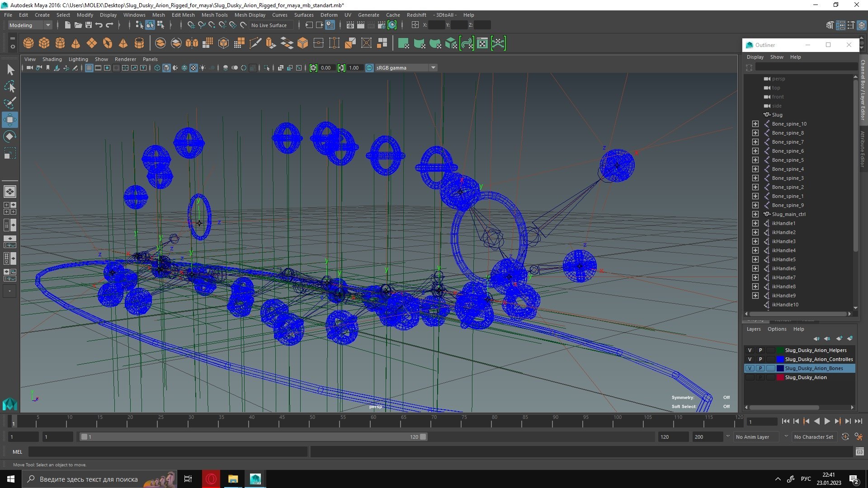The height and width of the screenshot is (488, 868).
Task: Open the Maya home icon
Action: [x=10, y=404]
